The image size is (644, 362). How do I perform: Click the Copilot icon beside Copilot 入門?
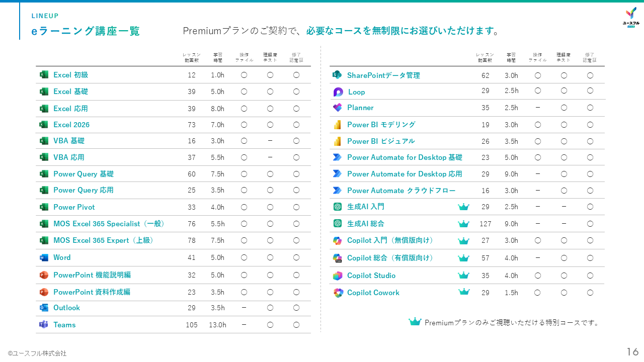(337, 241)
